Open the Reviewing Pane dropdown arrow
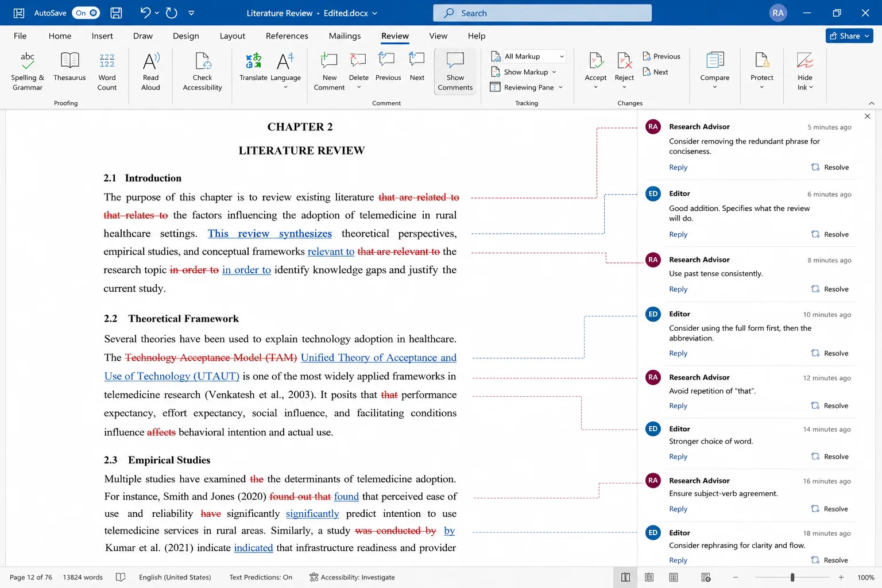Screen dimensions: 882x588 point(561,88)
